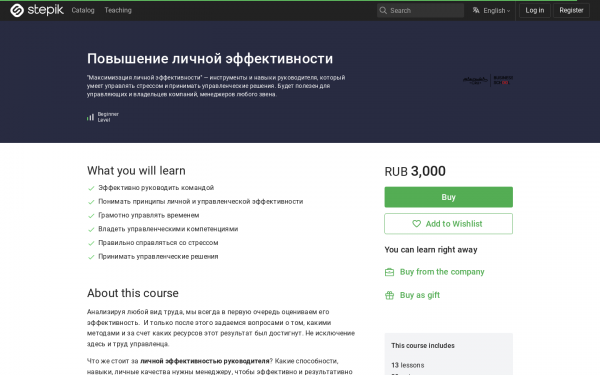Open the Buy from the company link
This screenshot has height=375, width=600.
pyautogui.click(x=442, y=272)
